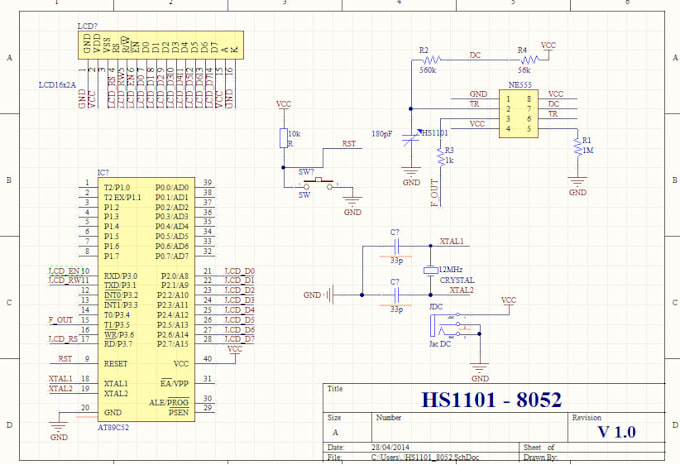Select the 12MHz crystal symbol

tap(431, 270)
